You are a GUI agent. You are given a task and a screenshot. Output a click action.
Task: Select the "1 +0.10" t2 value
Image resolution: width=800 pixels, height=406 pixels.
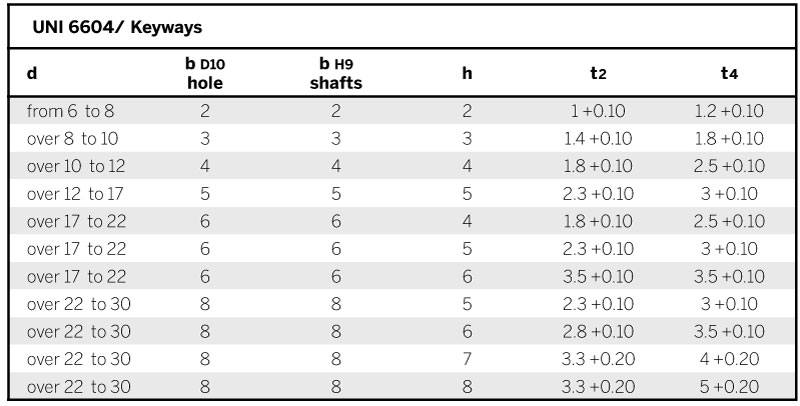click(598, 113)
